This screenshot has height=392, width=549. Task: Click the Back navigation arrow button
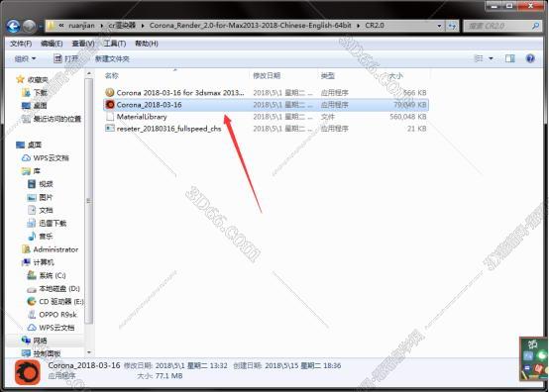coord(13,26)
